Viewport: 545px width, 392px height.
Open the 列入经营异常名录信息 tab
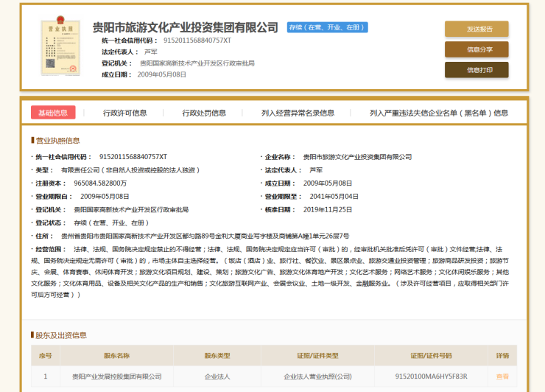[298, 113]
